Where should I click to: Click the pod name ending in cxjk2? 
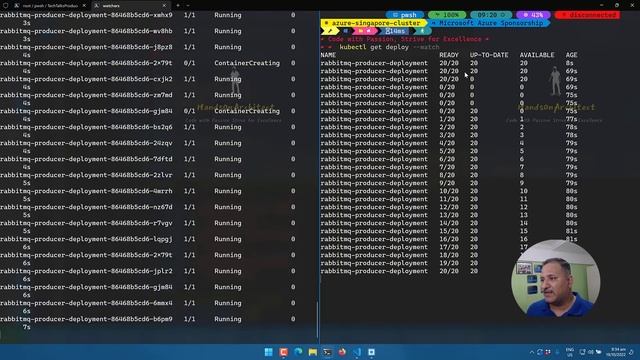click(86, 79)
